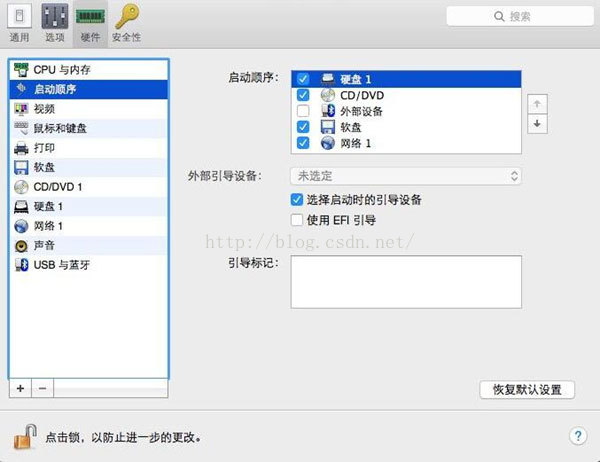The height and width of the screenshot is (462, 600).
Task: Add hardware with the plus button
Action: [20, 388]
